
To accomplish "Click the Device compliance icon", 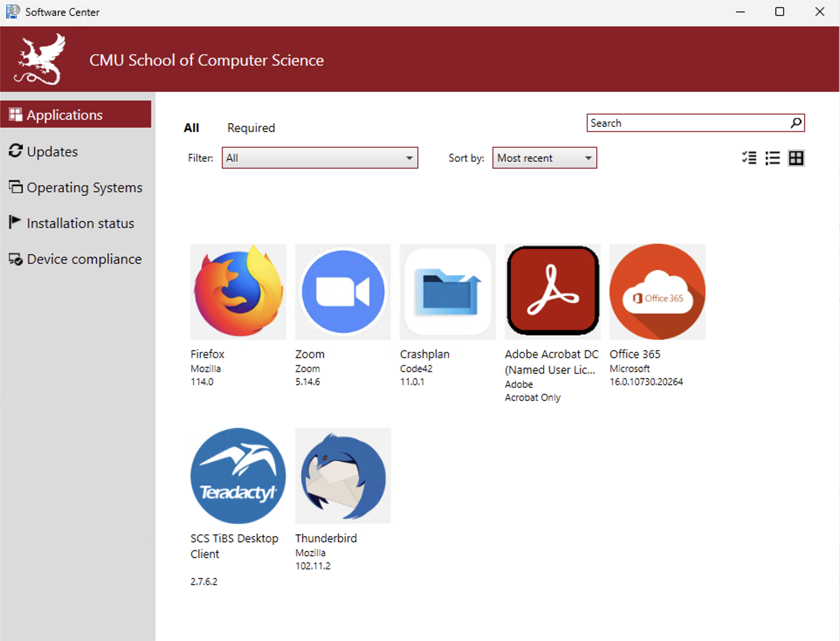I will 16,259.
